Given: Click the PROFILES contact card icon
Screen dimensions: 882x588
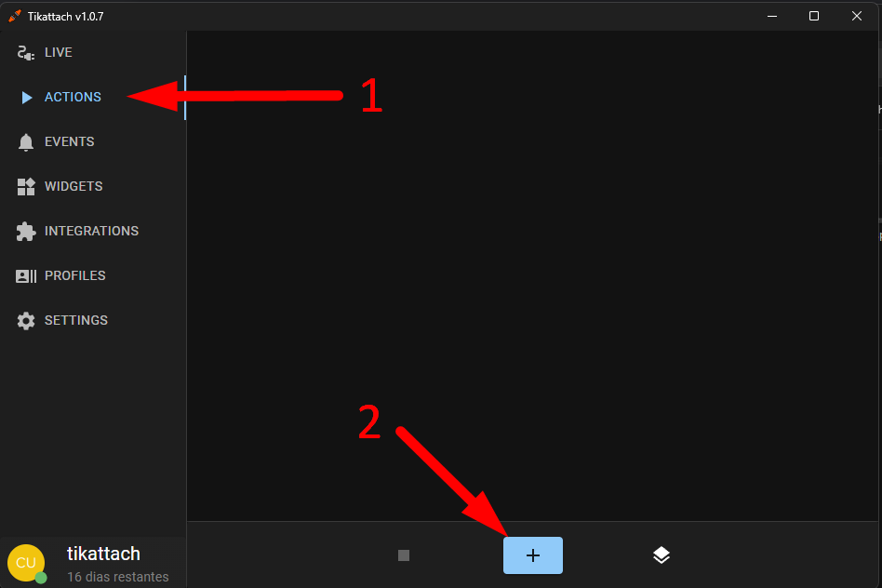Looking at the screenshot, I should pos(26,275).
